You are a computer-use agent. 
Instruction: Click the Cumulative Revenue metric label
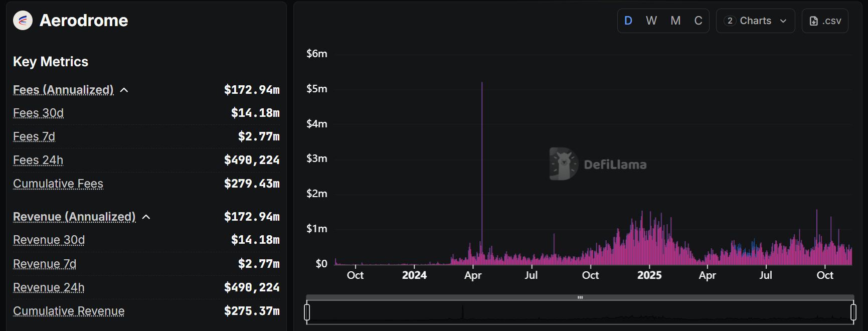pyautogui.click(x=69, y=311)
